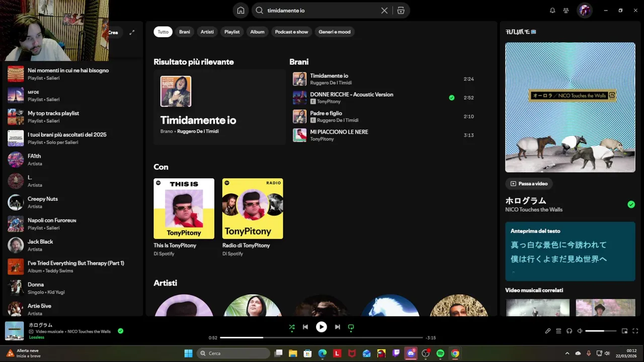Open Spotify icon in Windows taskbar
This screenshot has width=644, height=362.
[x=440, y=353]
